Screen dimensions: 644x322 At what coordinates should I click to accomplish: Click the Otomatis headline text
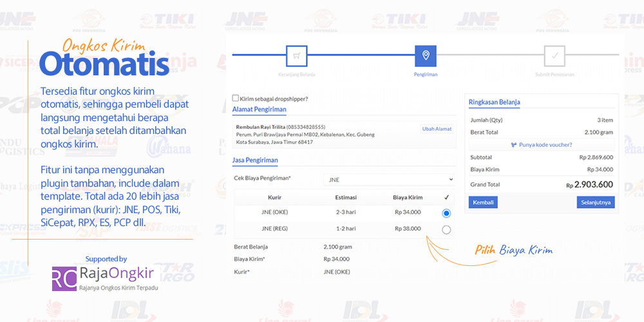point(104,64)
